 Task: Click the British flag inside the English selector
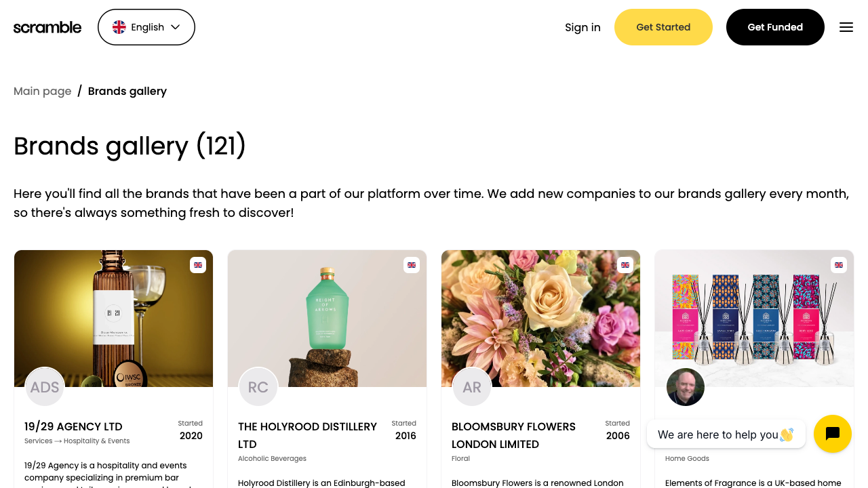(x=119, y=27)
